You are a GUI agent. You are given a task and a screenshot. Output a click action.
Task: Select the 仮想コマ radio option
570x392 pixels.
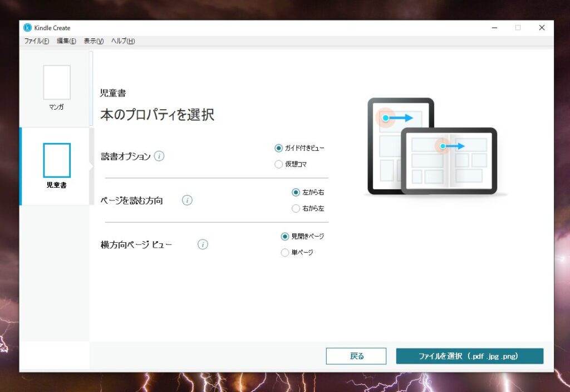pos(278,164)
